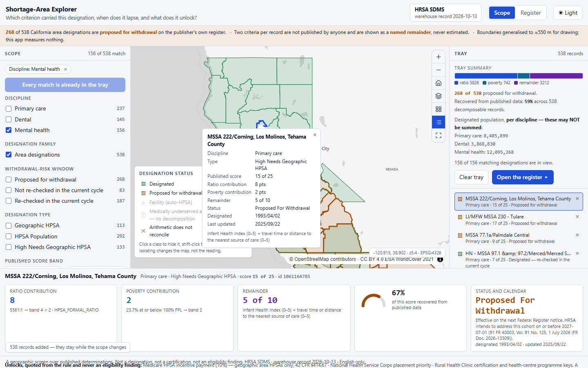Toggle the map legend list button
This screenshot has width=588, height=368.
pos(438,122)
